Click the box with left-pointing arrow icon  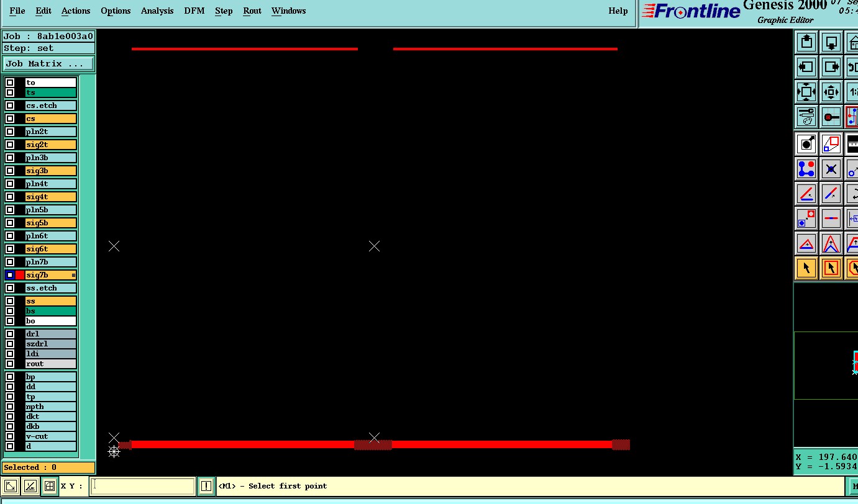click(806, 67)
